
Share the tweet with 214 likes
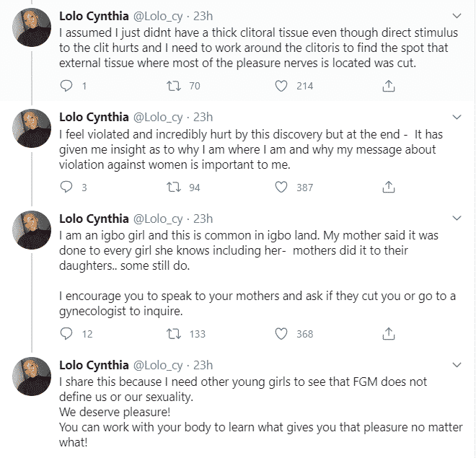[388, 86]
